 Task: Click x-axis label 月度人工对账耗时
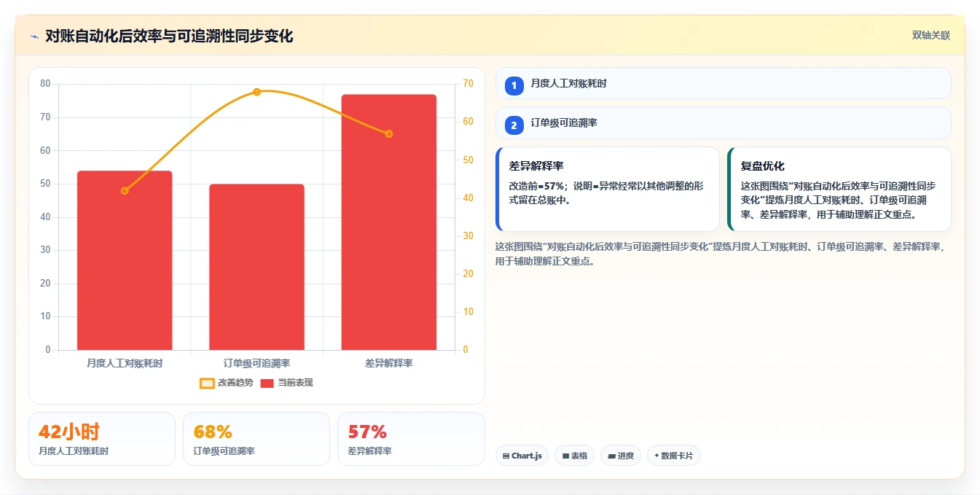click(125, 363)
